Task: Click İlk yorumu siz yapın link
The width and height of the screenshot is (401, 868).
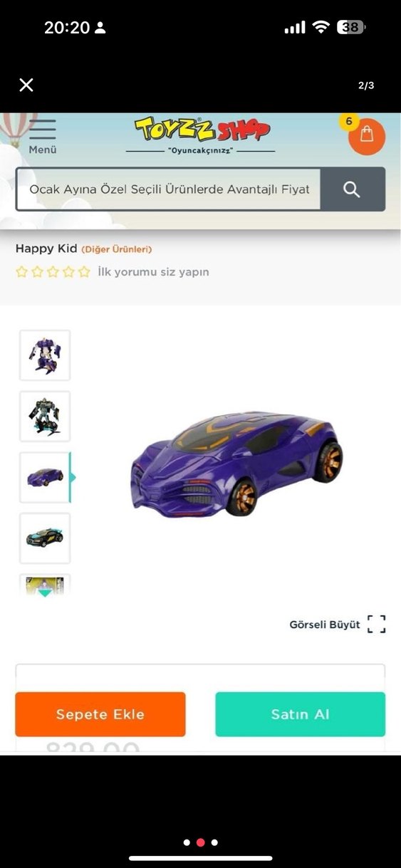Action: [153, 272]
